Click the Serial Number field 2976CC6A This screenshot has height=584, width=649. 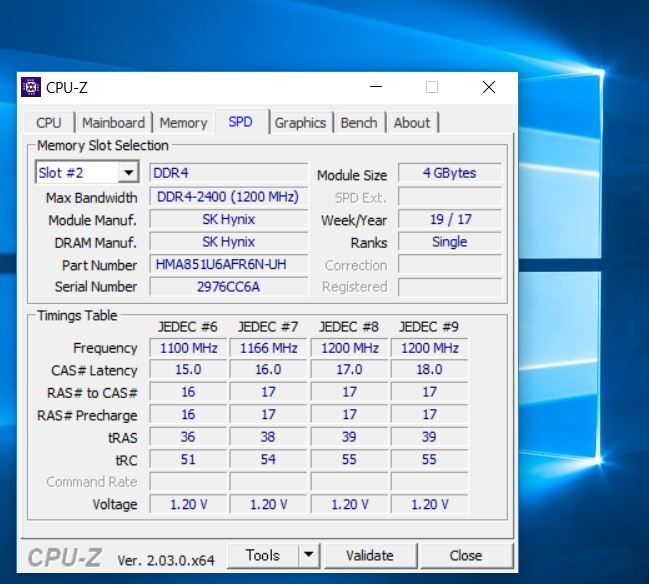tap(229, 287)
